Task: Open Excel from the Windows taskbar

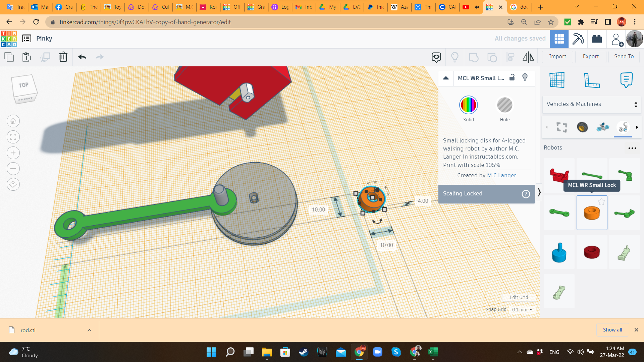Action: click(x=433, y=352)
